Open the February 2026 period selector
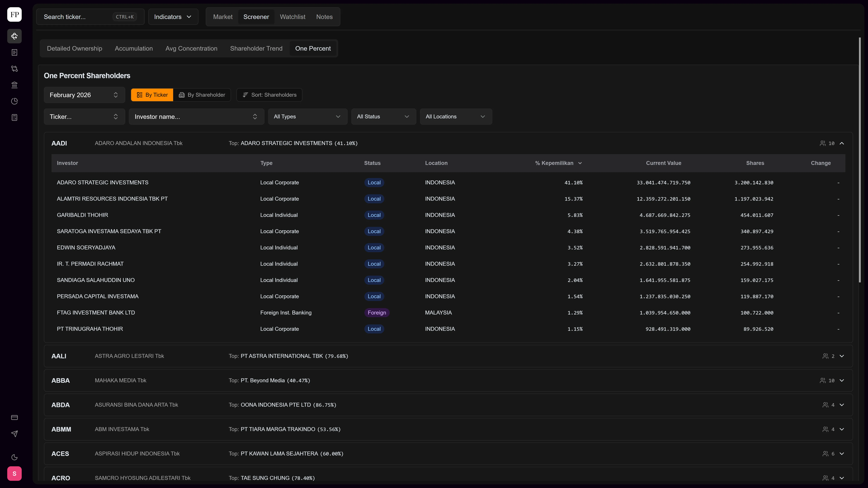 tap(84, 95)
